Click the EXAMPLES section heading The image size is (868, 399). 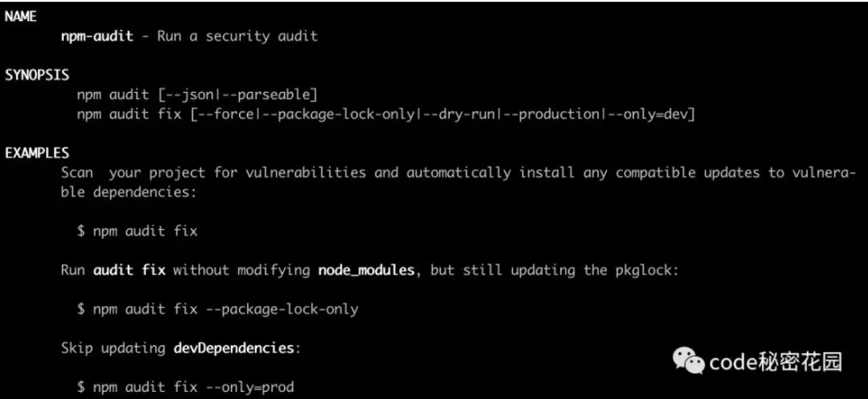pos(36,153)
